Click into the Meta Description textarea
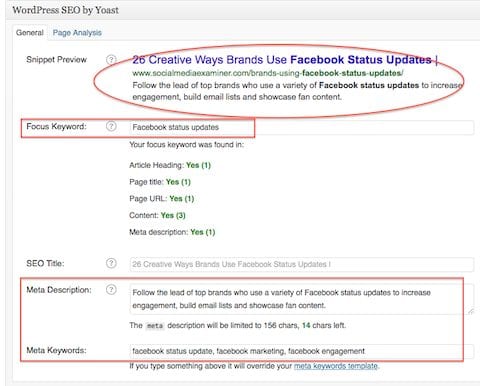The height and width of the screenshot is (386, 480). pyautogui.click(x=302, y=299)
